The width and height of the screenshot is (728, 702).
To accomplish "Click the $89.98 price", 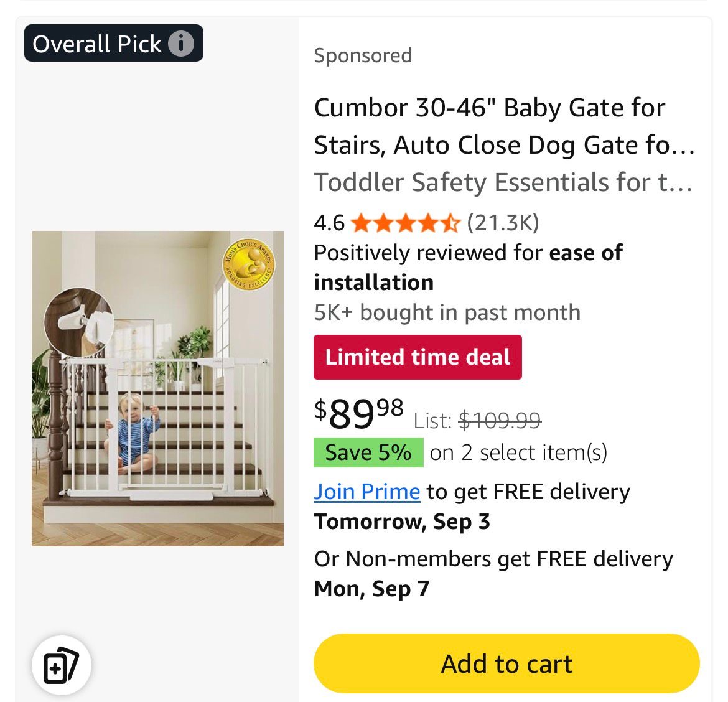I will (x=359, y=414).
